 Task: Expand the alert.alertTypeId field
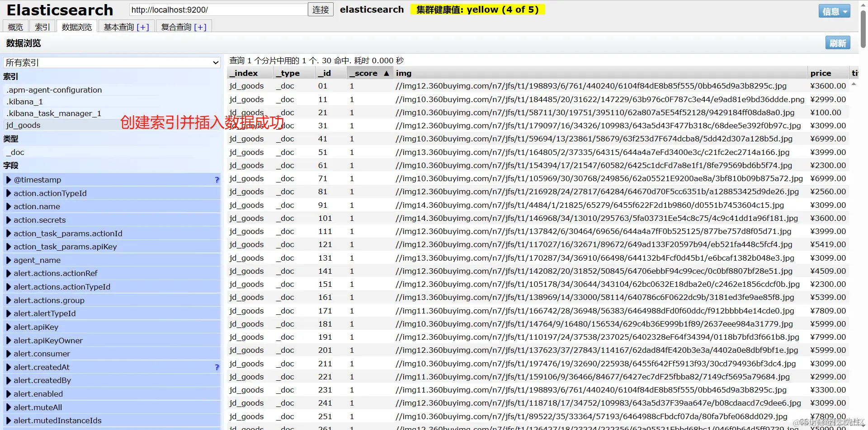coord(9,313)
